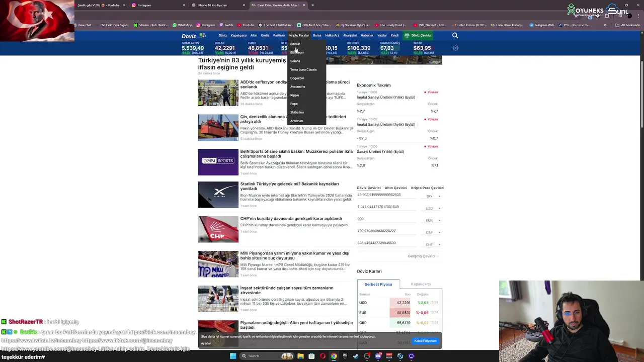Switch to Chrome in the taskbar
Image resolution: width=644 pixels, height=362 pixels.
[x=334, y=356]
